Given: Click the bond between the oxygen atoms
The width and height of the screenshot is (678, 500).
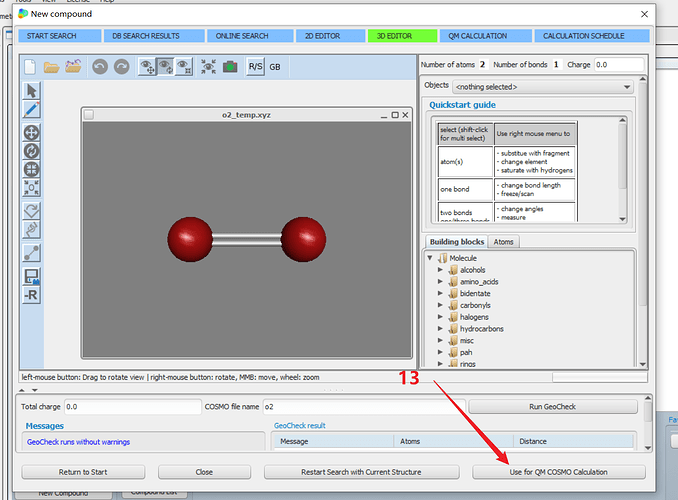Looking at the screenshot, I should pyautogui.click(x=246, y=239).
